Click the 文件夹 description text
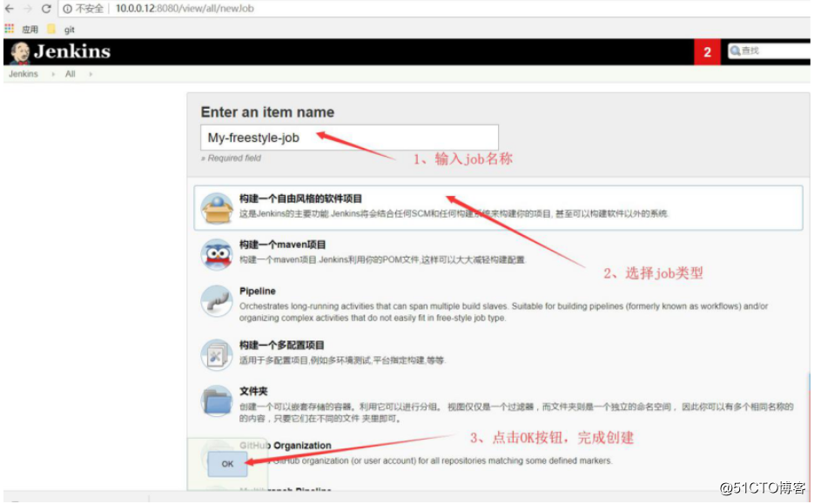This screenshot has height=504, width=814. coord(516,413)
